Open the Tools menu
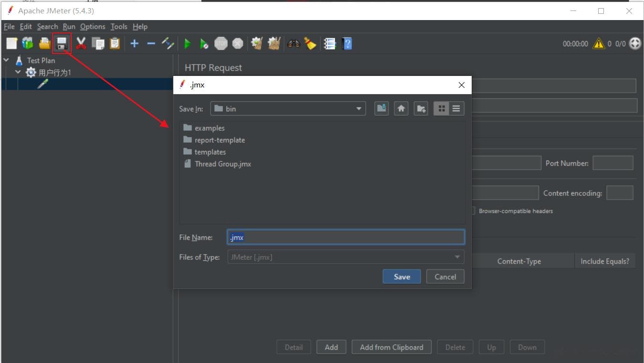 coord(119,27)
